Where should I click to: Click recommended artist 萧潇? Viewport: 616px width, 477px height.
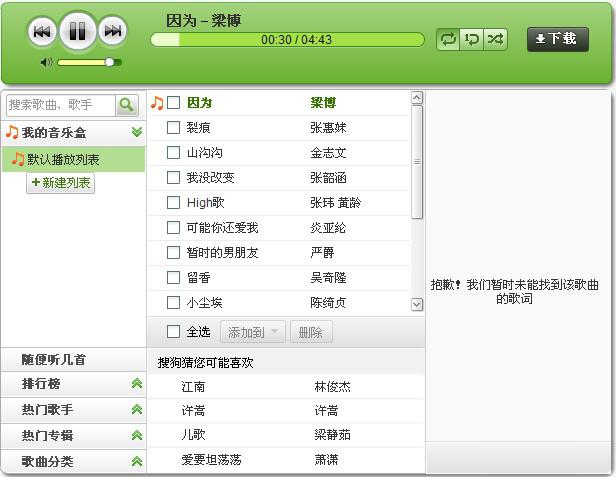pos(326,460)
